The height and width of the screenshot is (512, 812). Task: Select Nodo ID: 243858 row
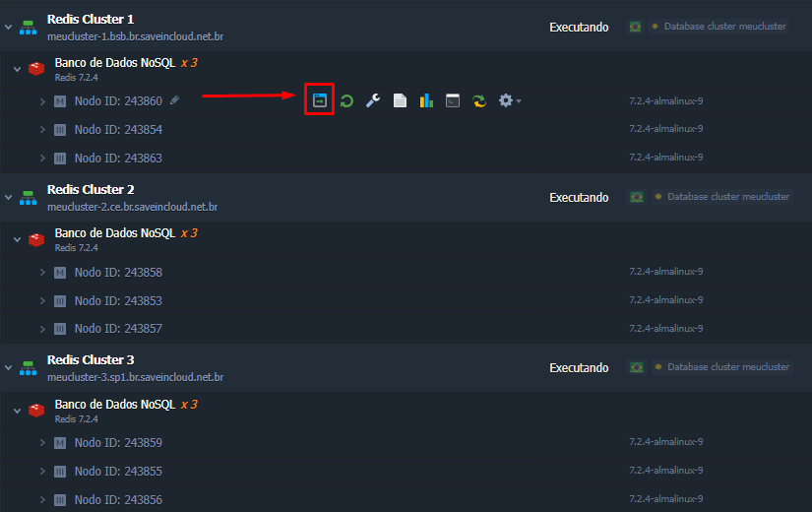coord(406,272)
